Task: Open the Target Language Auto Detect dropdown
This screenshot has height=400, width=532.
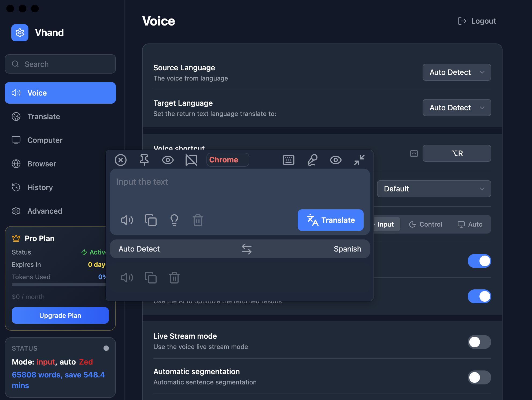Action: click(x=456, y=108)
